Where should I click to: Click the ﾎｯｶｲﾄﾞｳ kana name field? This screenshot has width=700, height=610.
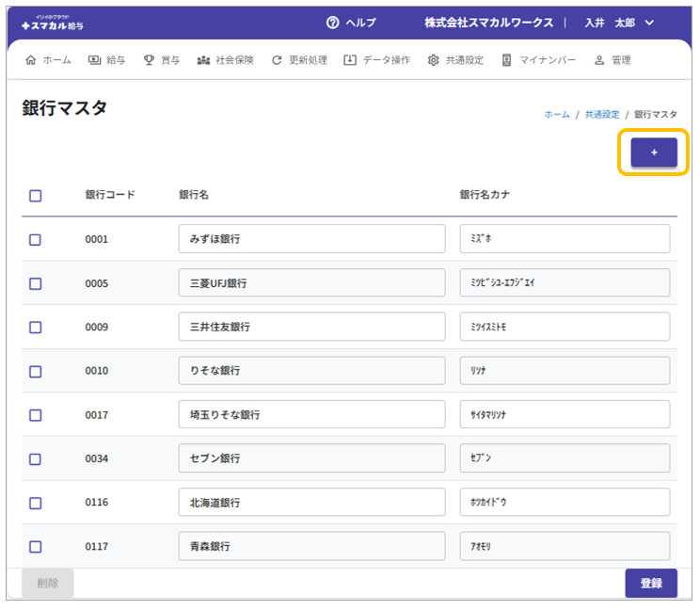pyautogui.click(x=565, y=503)
